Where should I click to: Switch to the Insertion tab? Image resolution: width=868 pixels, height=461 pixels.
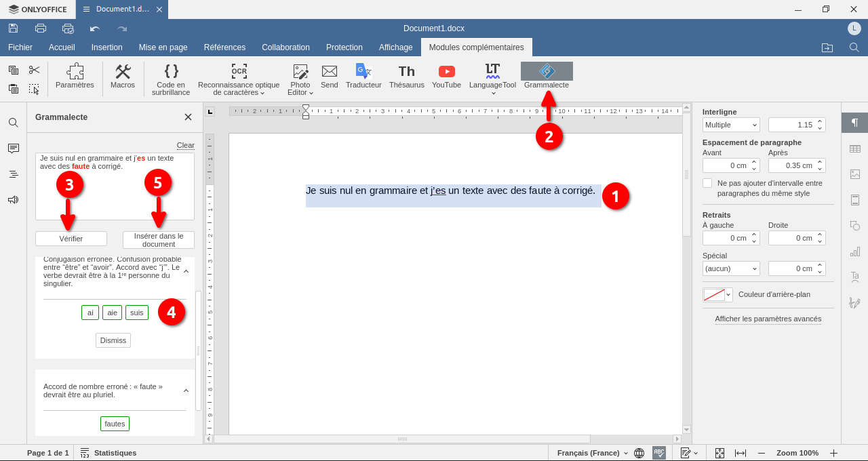[x=107, y=47]
